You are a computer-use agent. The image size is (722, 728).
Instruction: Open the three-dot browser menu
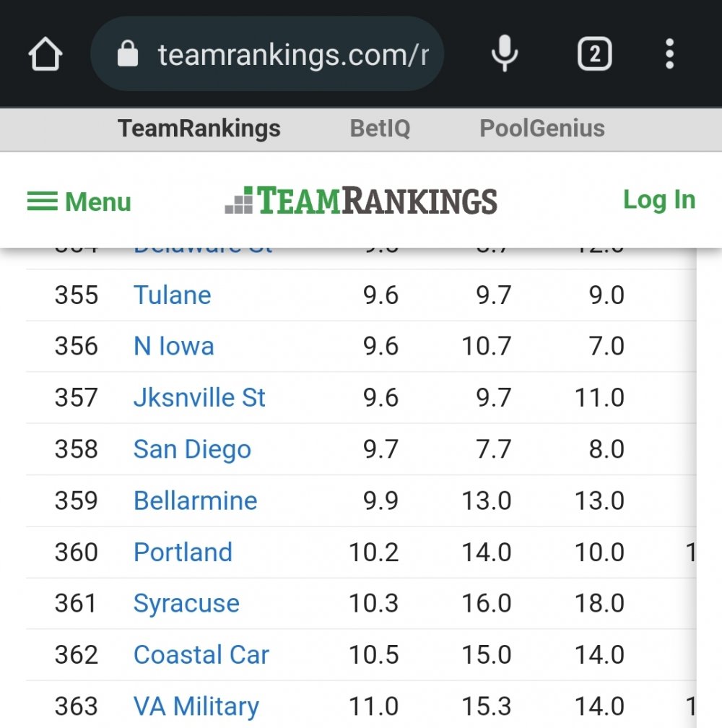[x=670, y=54]
